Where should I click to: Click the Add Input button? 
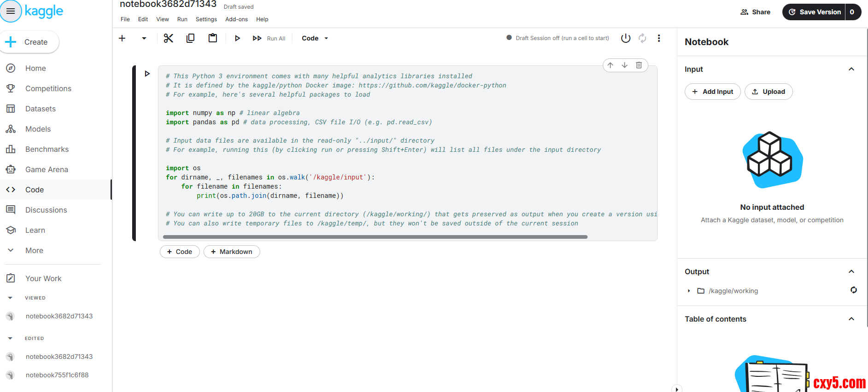tap(712, 92)
